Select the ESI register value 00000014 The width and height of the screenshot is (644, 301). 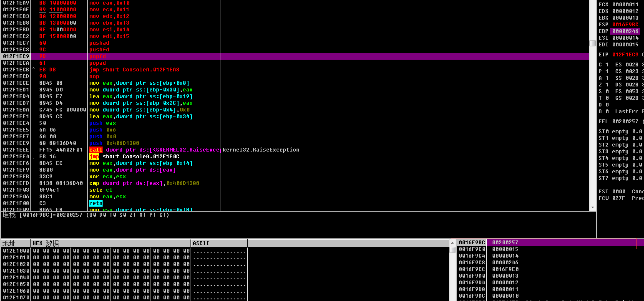625,38
